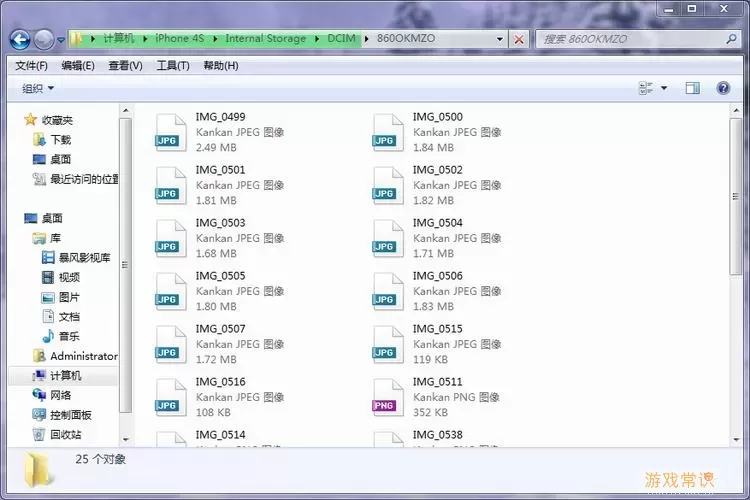The height and width of the screenshot is (500, 750).
Task: Open the 工具(T) menu
Action: coord(173,66)
